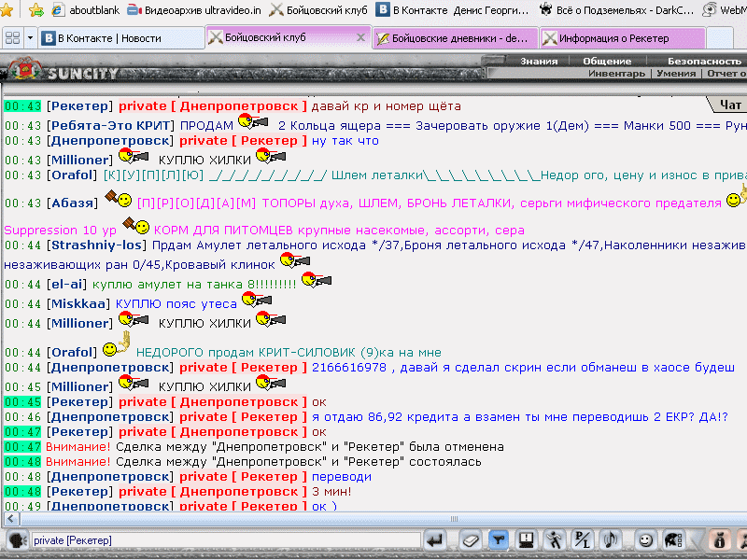Click the Suncity emblem logo
Viewport: 747px width, 560px height.
(25, 69)
